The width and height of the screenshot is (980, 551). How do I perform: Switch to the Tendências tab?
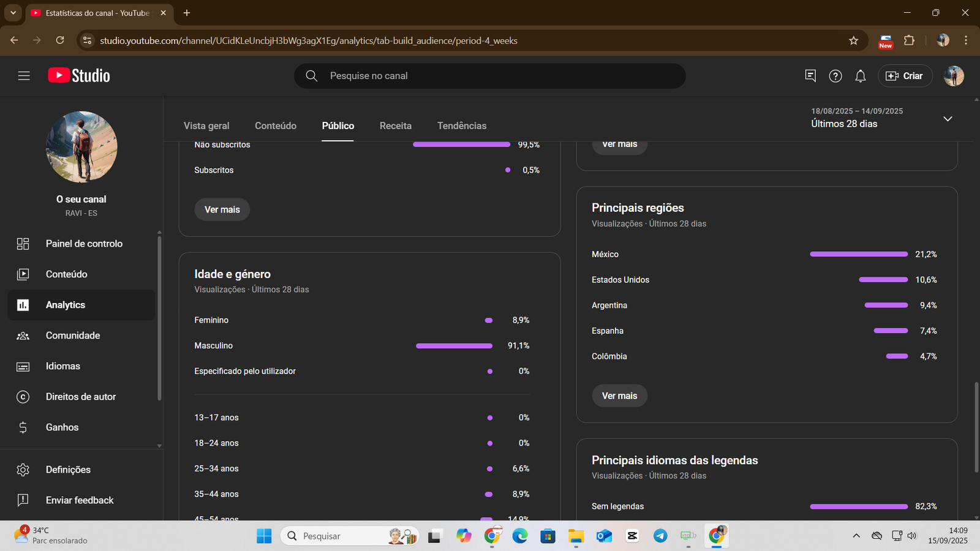[x=462, y=126]
